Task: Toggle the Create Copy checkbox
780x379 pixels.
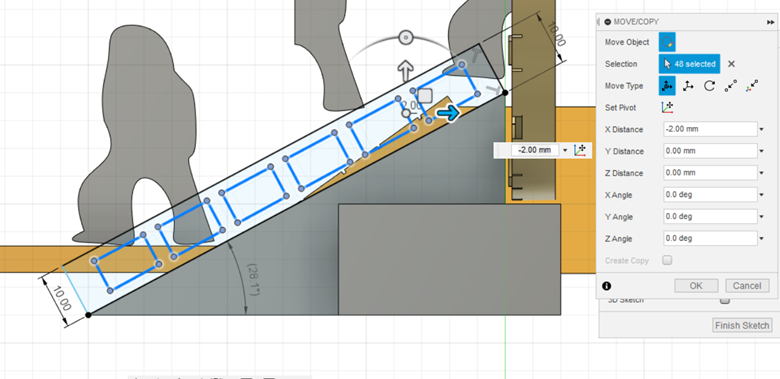Action: point(668,260)
